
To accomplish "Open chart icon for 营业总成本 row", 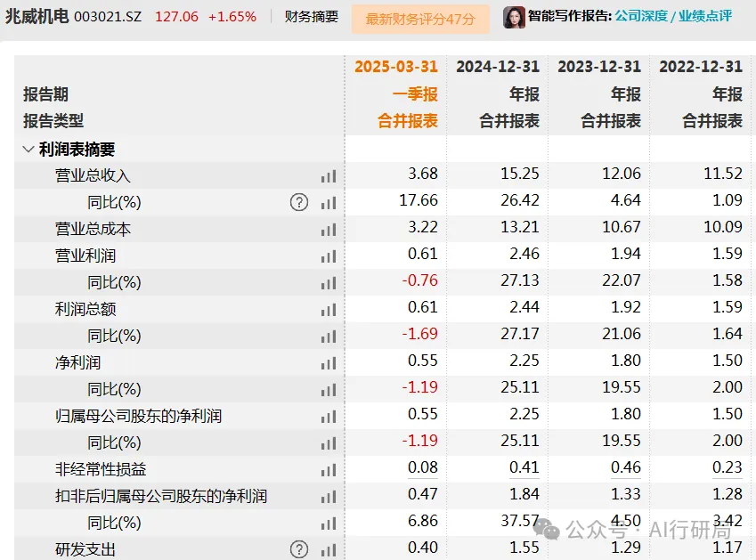I will (x=329, y=230).
